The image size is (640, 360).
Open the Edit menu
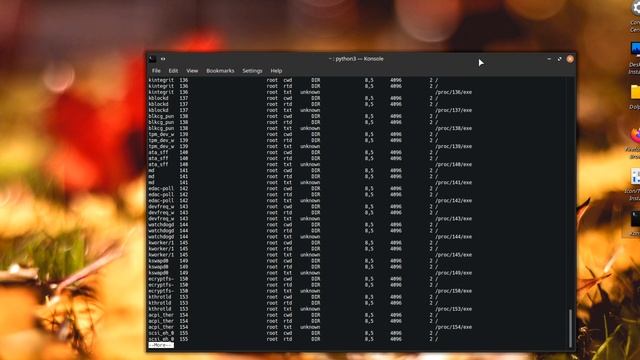tap(173, 71)
